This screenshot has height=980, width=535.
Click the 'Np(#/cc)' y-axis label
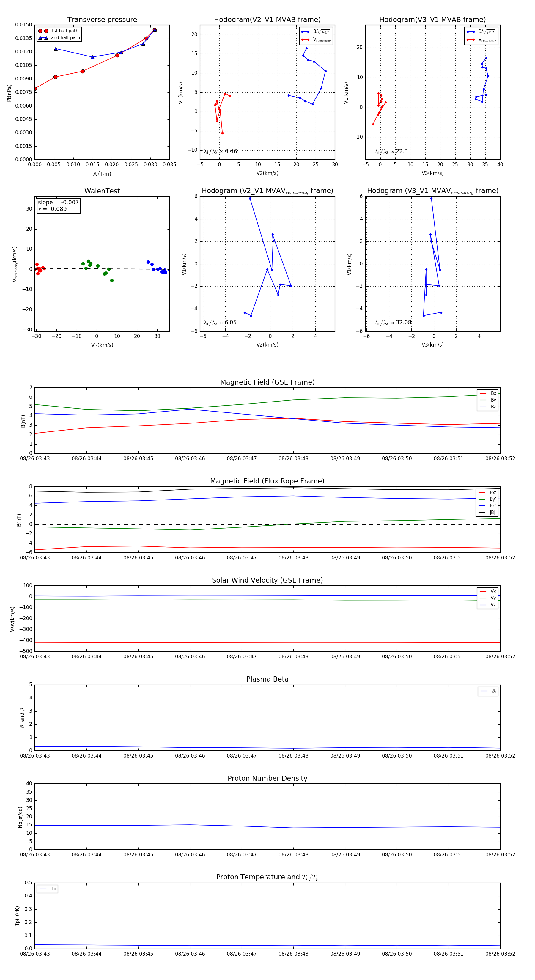[x=20, y=817]
